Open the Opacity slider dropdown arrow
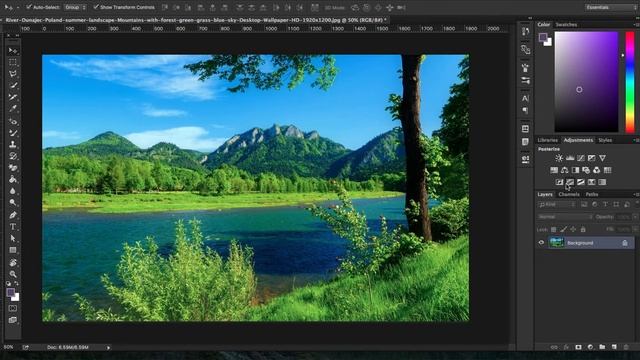The width and height of the screenshot is (640, 360). (635, 217)
